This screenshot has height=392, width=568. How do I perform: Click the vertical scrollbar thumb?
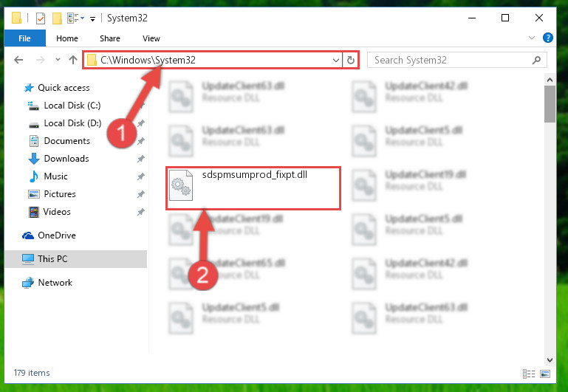coord(550,104)
